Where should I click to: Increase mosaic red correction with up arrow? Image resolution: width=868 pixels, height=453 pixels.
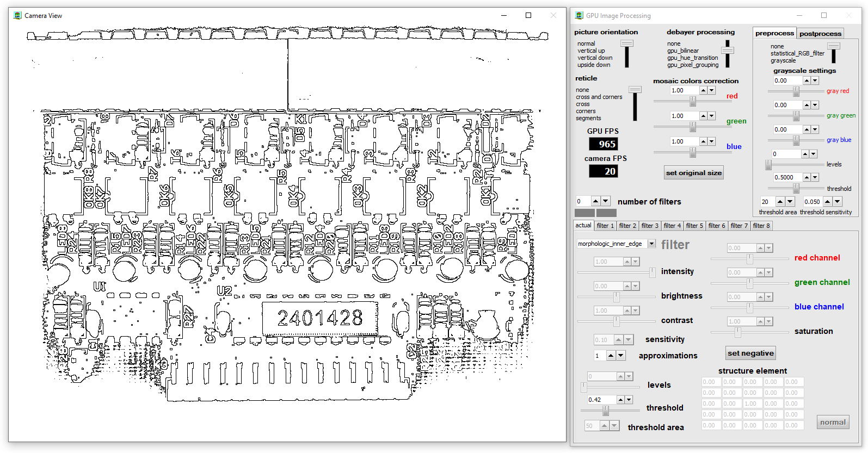[x=703, y=90]
